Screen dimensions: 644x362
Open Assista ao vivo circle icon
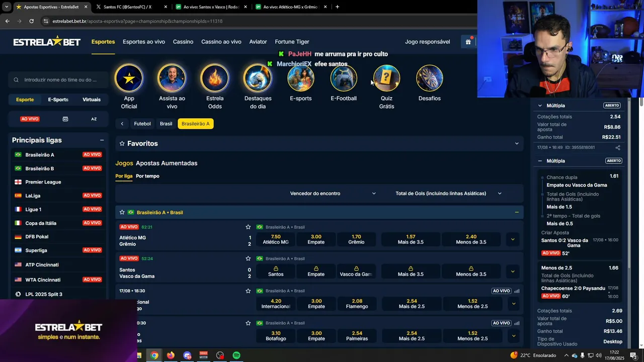tap(172, 78)
